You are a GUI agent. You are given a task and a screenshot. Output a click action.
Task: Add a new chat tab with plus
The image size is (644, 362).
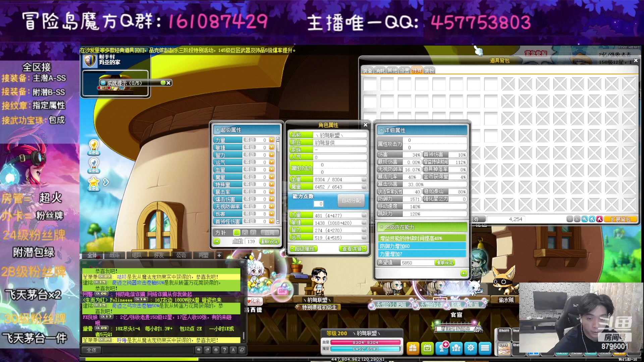click(x=219, y=255)
